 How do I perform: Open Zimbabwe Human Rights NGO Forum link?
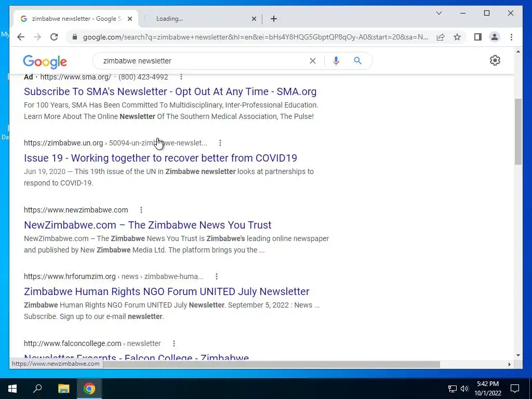click(x=167, y=291)
